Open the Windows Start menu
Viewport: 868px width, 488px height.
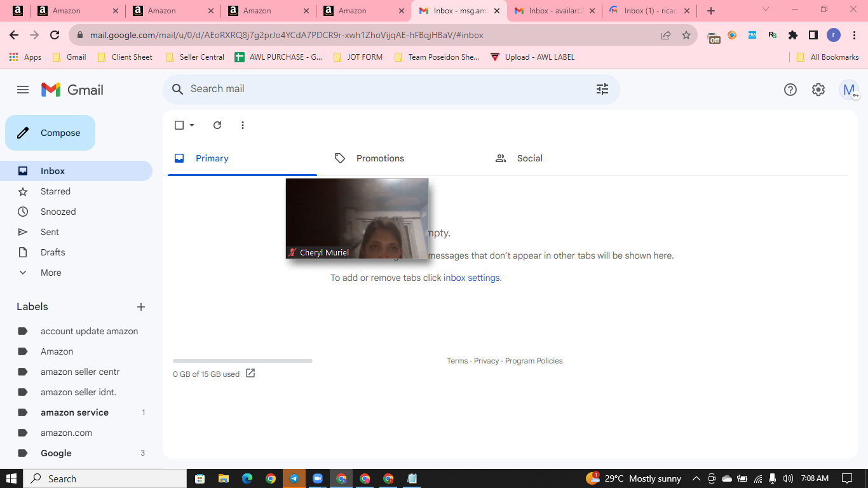[x=11, y=478]
